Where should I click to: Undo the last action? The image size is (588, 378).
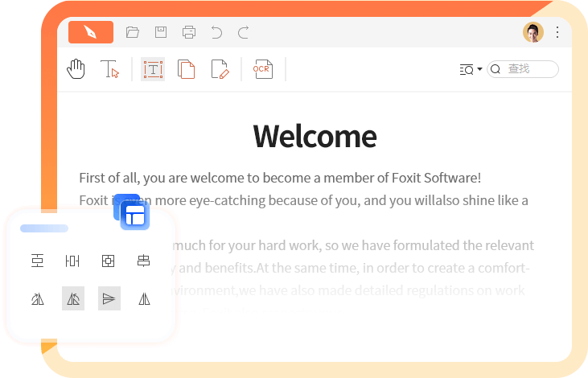point(216,32)
